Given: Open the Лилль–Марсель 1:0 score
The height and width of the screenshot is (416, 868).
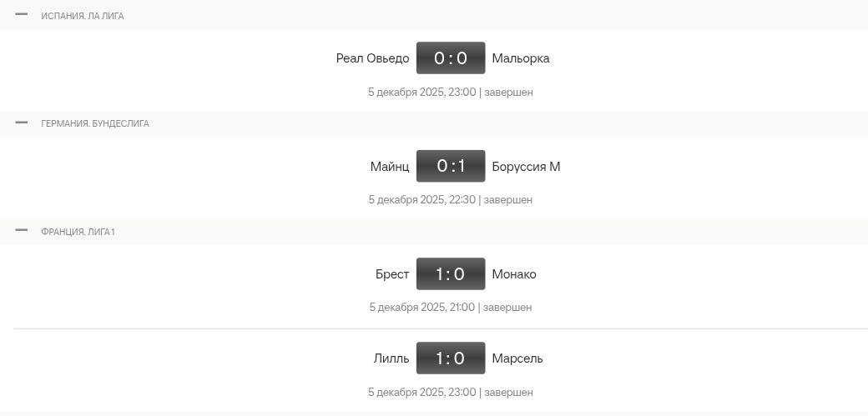Looking at the screenshot, I should coord(451,358).
